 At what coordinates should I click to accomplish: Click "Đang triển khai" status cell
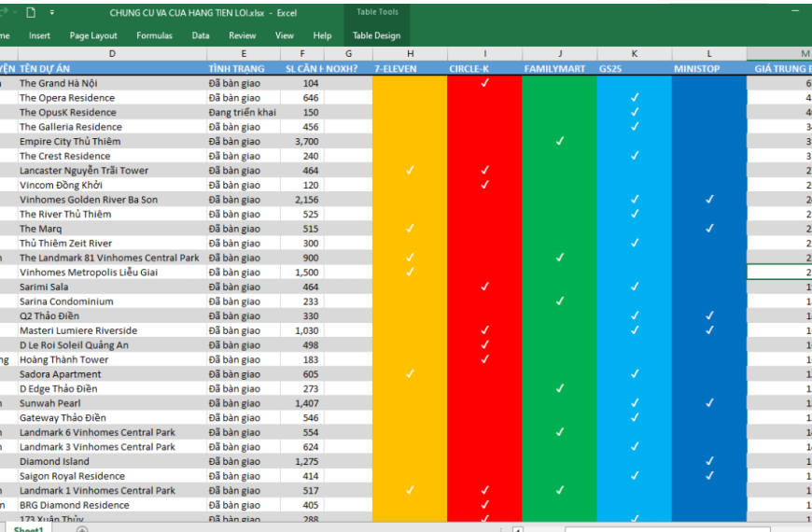tap(244, 112)
